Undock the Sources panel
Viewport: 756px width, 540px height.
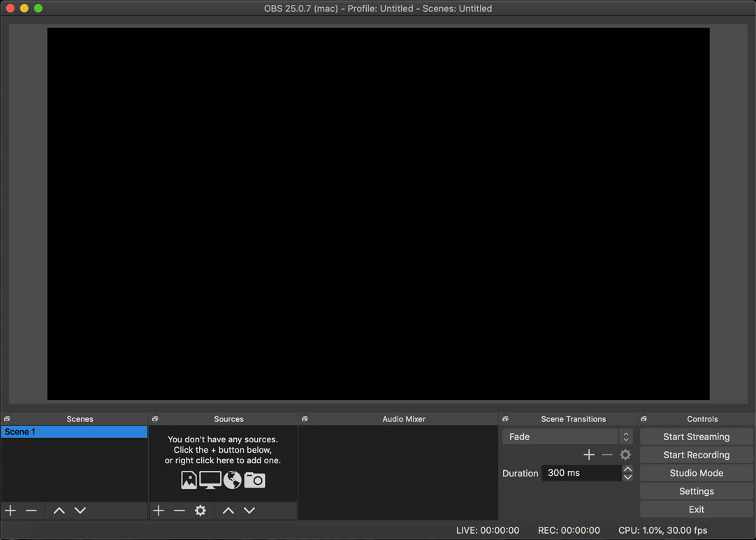pyautogui.click(x=155, y=419)
